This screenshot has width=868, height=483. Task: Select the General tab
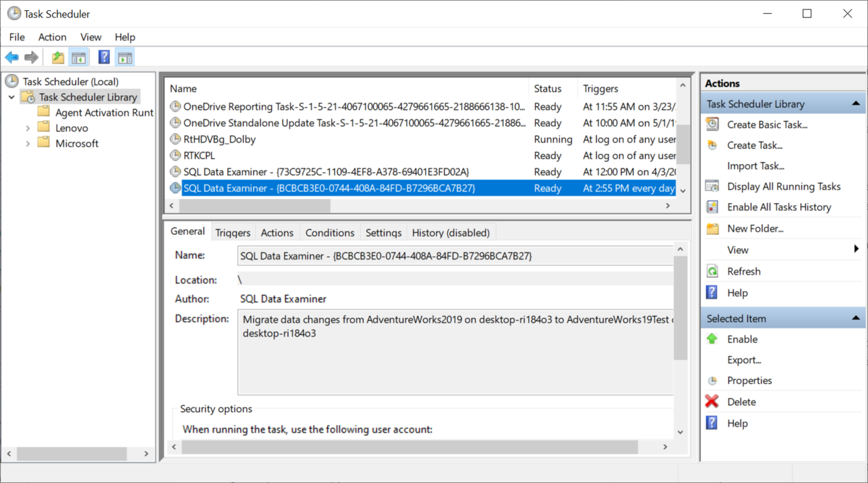pyautogui.click(x=188, y=231)
